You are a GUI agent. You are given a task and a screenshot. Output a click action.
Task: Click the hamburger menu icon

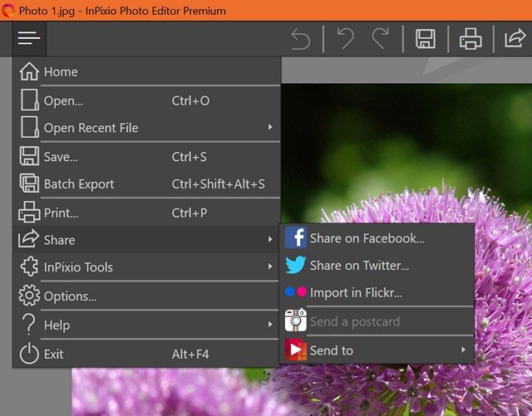point(29,38)
